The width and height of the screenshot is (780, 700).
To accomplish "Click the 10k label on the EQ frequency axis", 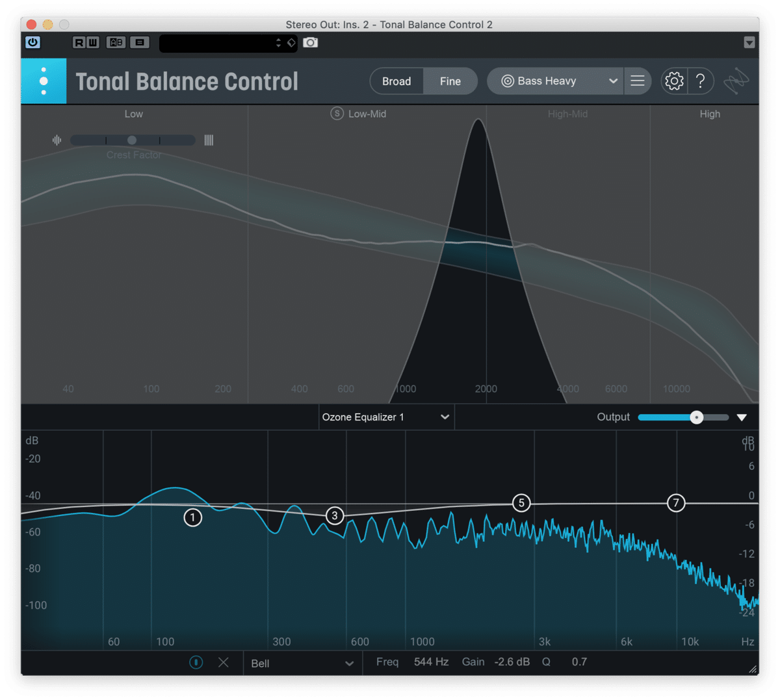I will 690,642.
